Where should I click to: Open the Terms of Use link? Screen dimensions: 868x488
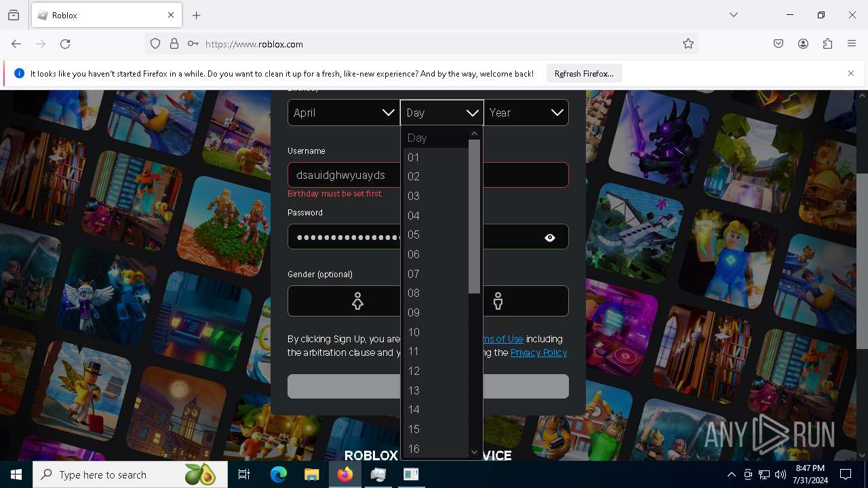(502, 339)
